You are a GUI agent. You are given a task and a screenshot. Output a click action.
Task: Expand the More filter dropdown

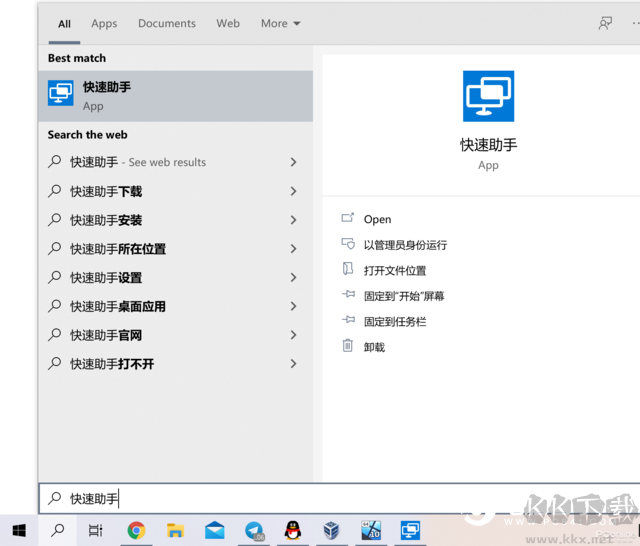(x=280, y=23)
